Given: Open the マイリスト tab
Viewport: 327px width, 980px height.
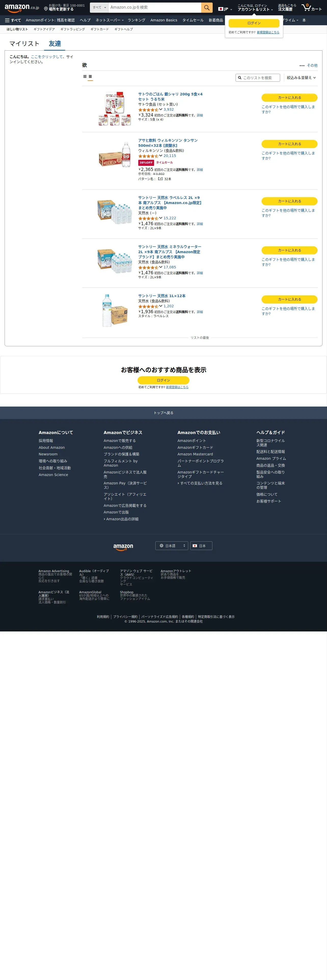Looking at the screenshot, I should [x=24, y=44].
